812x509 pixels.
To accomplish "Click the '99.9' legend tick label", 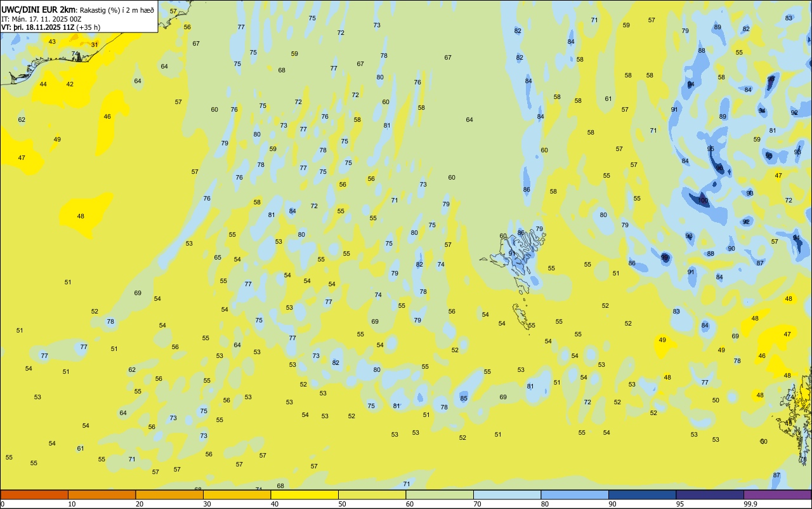I will pyautogui.click(x=750, y=504).
